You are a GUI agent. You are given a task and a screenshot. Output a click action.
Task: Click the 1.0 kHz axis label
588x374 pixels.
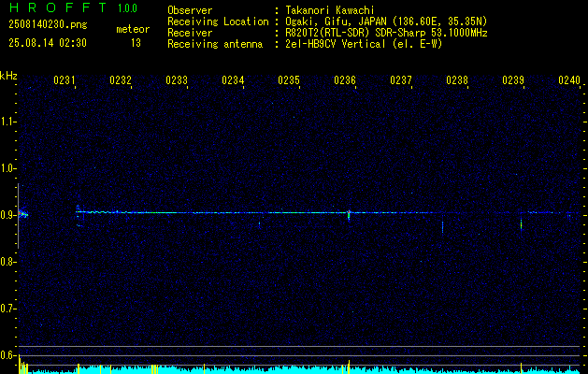tap(7, 168)
